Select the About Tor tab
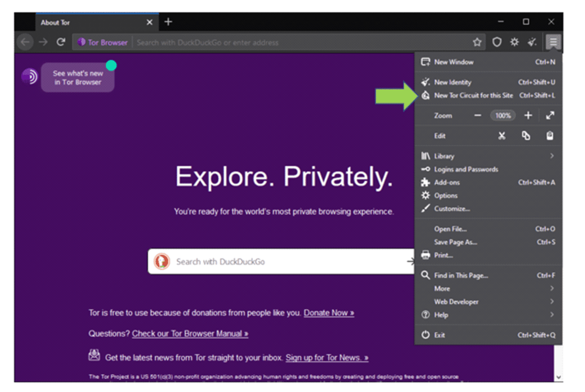The height and width of the screenshot is (392, 585). (97, 22)
